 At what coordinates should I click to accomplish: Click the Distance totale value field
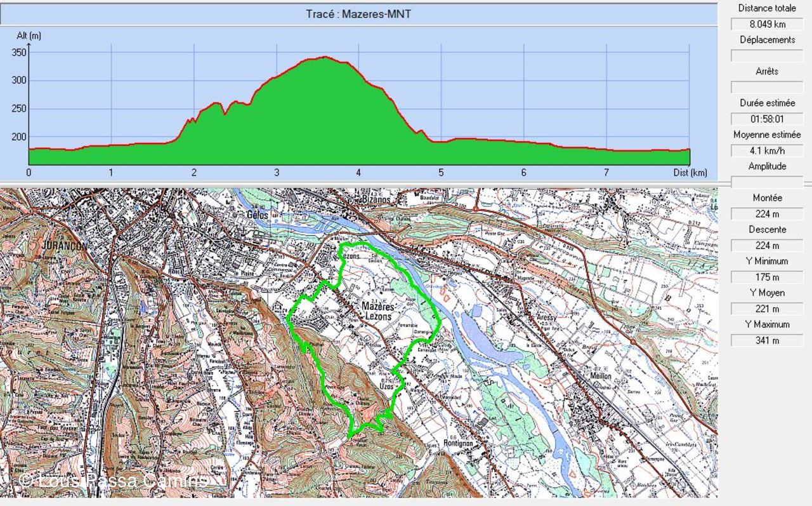click(766, 24)
